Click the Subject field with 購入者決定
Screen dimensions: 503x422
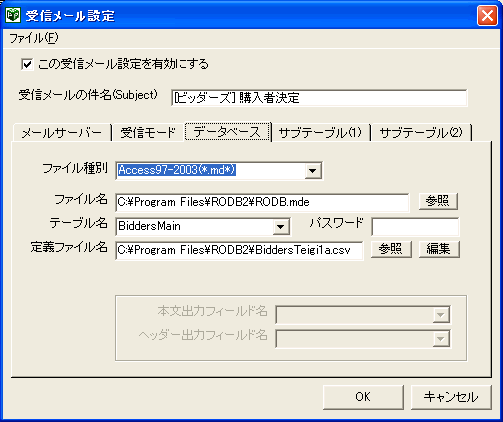point(319,98)
